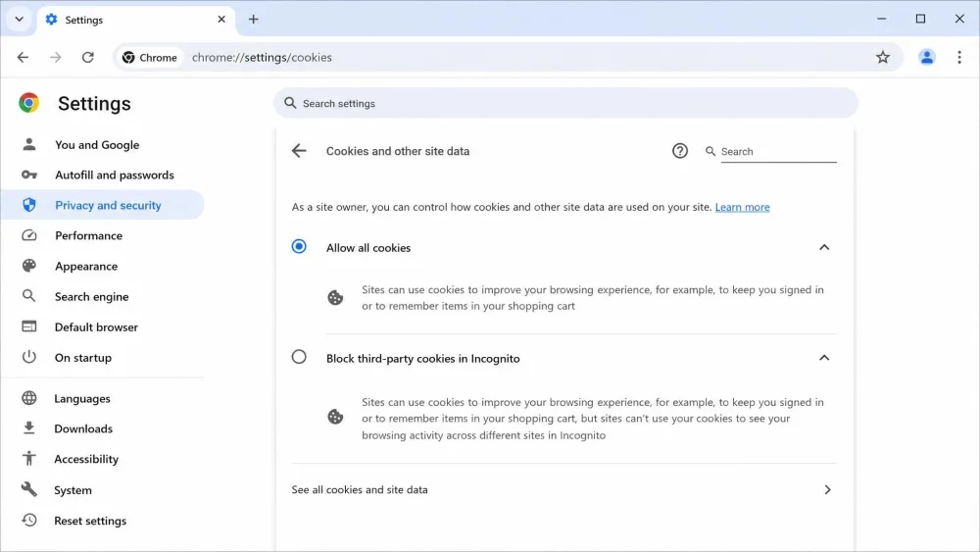Click the download arrow icon in sidebar
980x552 pixels.
[x=28, y=428]
